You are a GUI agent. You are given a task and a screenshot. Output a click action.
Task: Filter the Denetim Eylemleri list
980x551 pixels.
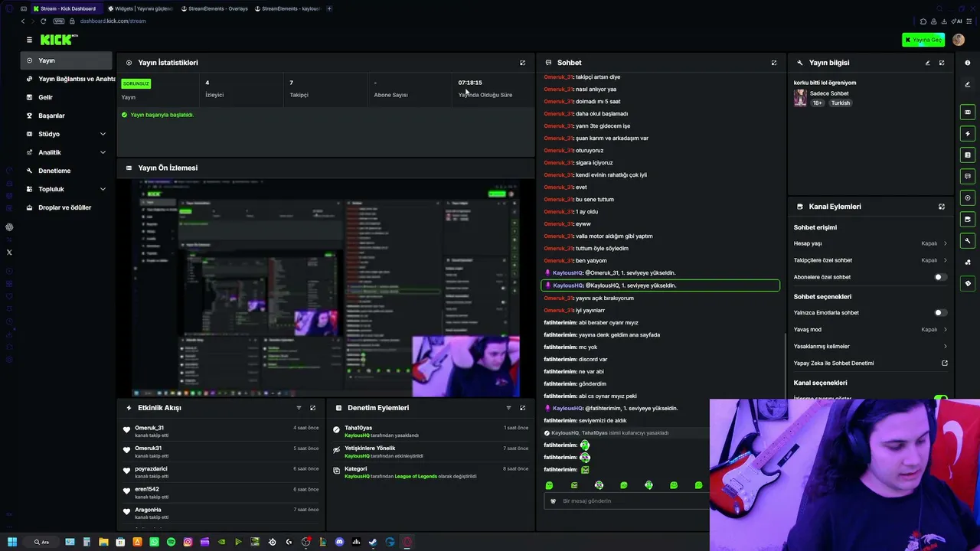508,408
